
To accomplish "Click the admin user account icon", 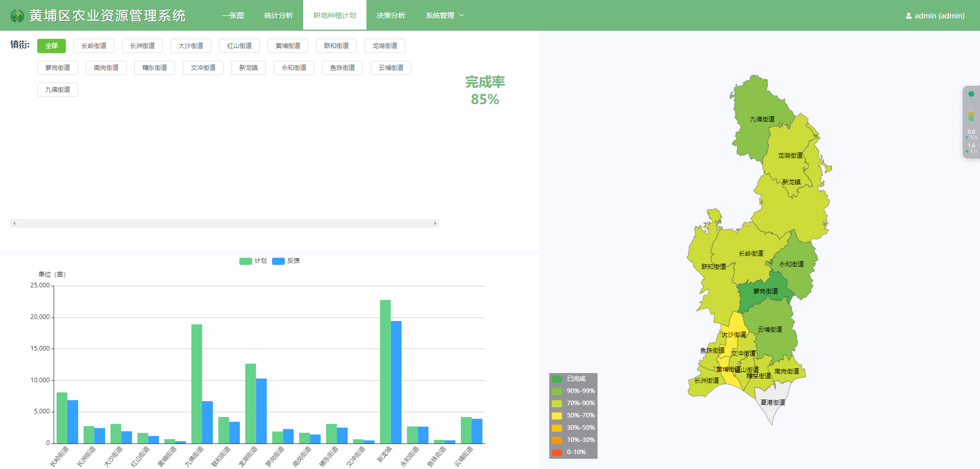I will tap(908, 15).
